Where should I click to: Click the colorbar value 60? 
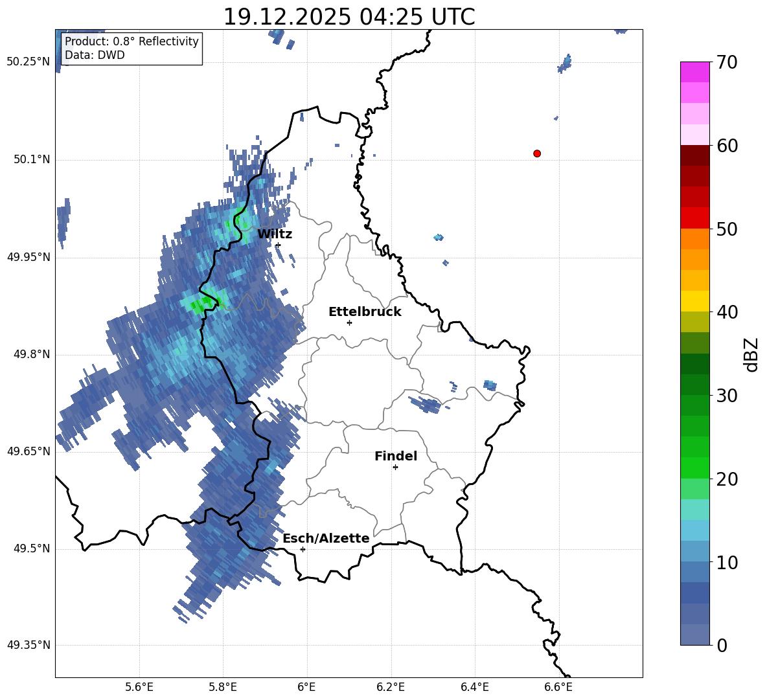point(727,146)
